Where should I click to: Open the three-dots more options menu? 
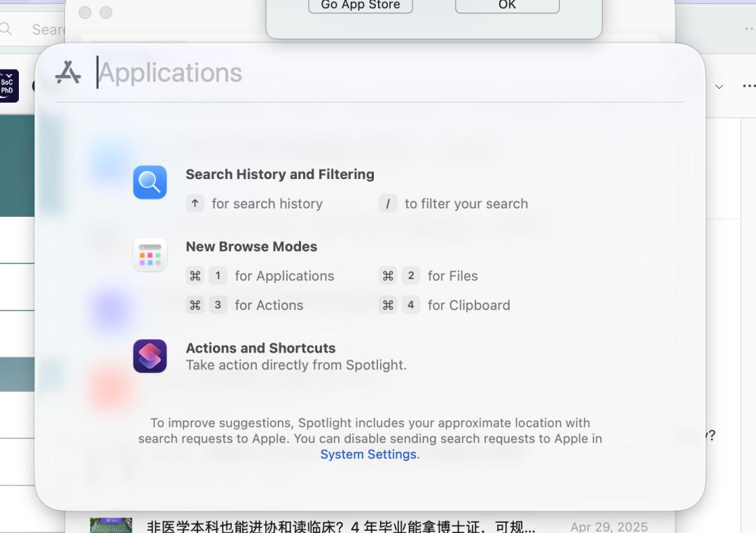[x=749, y=86]
